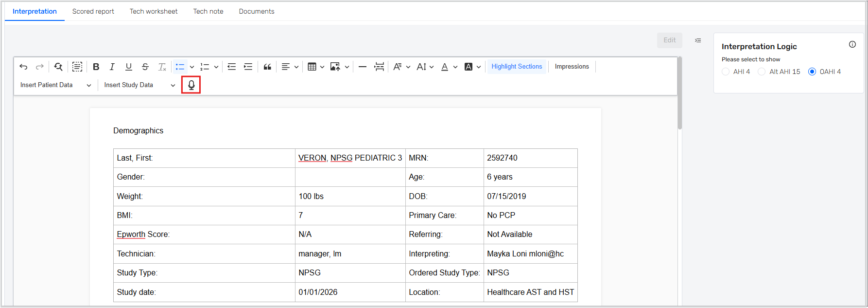Click Primary Care value No PCP

[501, 216]
